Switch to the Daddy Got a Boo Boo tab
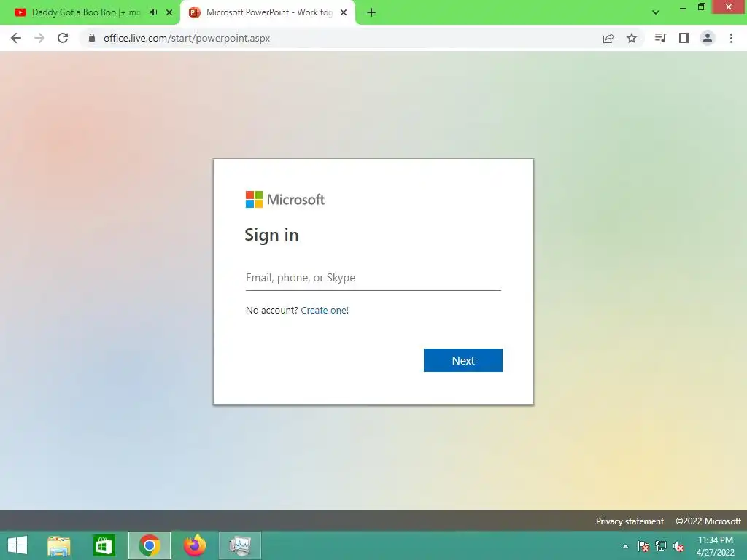 tap(86, 12)
